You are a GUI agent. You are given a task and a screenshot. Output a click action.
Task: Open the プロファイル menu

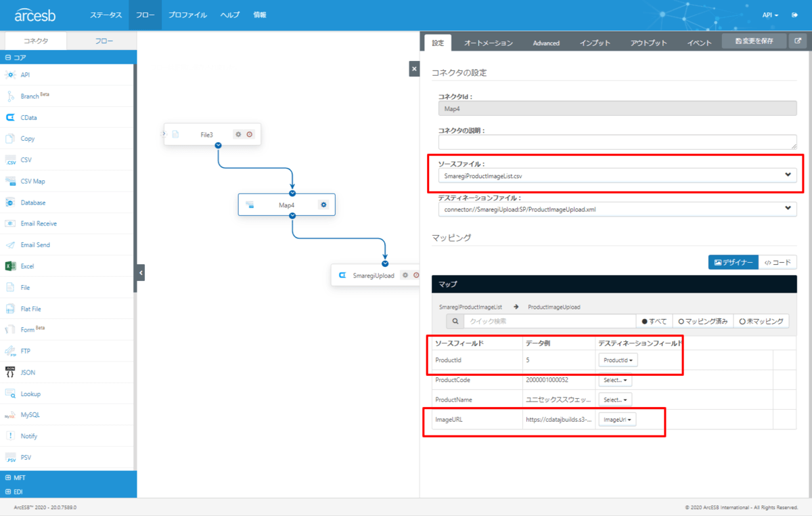click(x=187, y=15)
